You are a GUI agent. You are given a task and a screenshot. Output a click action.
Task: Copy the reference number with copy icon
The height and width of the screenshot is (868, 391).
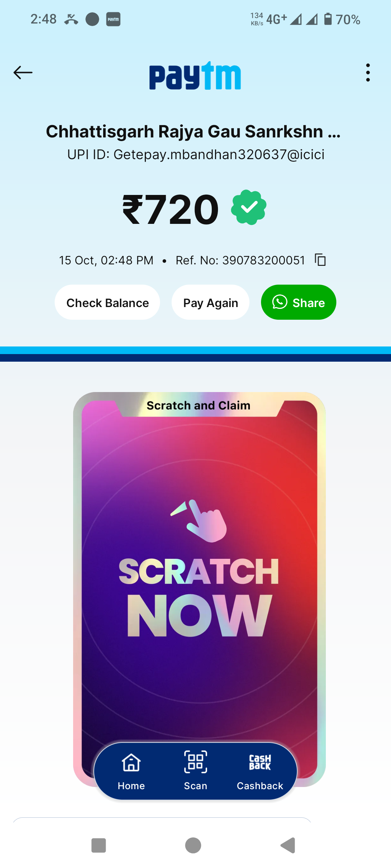(320, 260)
